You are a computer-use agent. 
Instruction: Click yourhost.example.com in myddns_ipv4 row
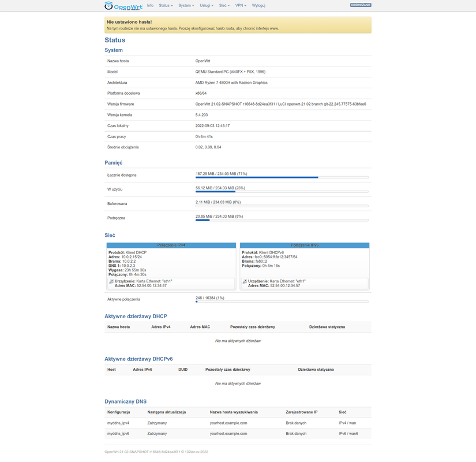[x=228, y=423]
